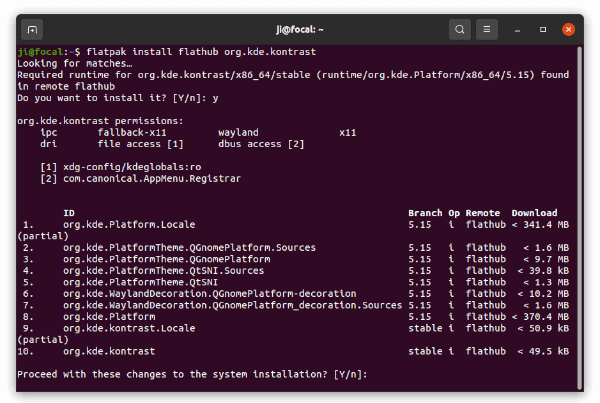600x403 pixels.
Task: Open the terminal search icon
Action: [460, 29]
